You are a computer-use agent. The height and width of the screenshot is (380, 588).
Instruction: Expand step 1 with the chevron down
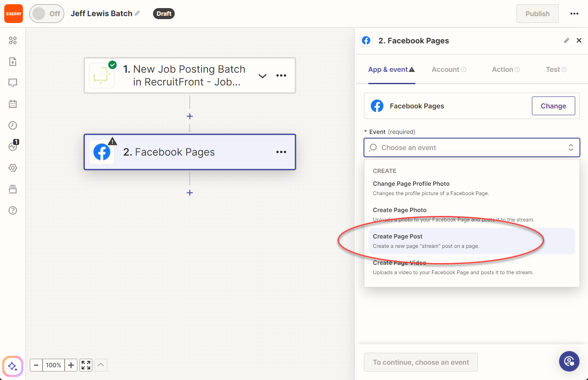pos(263,76)
